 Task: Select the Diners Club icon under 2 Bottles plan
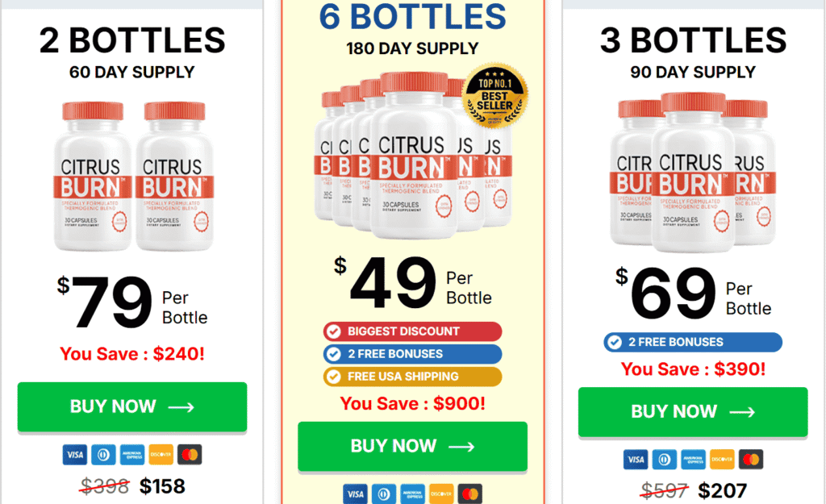(x=103, y=455)
